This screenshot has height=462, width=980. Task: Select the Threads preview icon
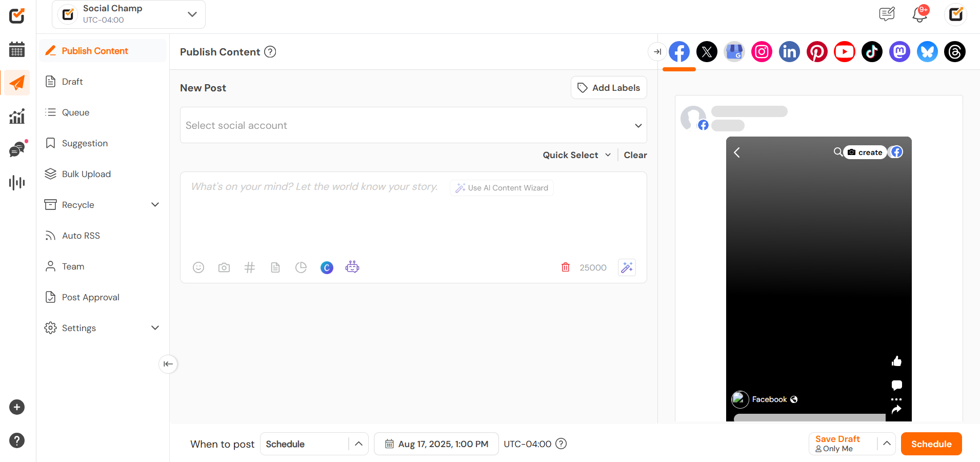coord(955,52)
